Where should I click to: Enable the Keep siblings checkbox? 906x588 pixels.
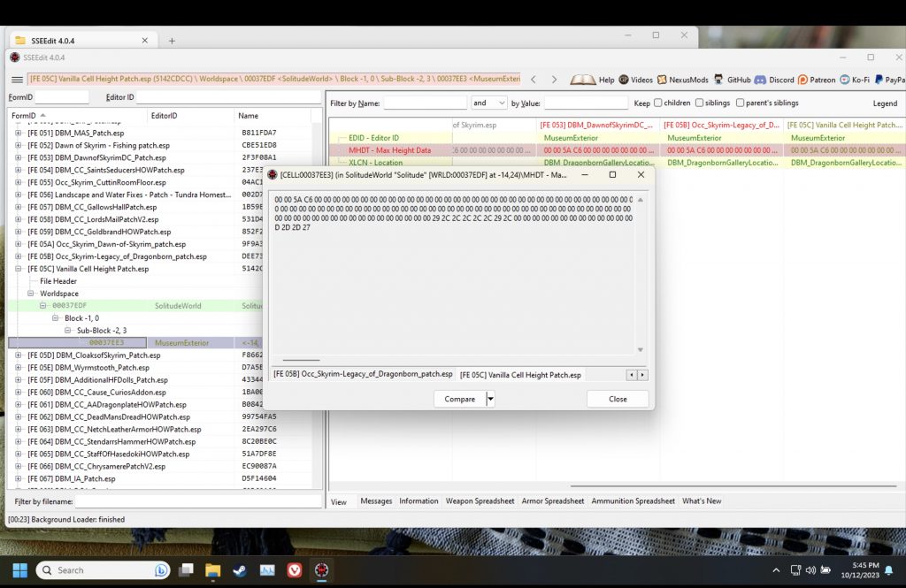click(700, 103)
